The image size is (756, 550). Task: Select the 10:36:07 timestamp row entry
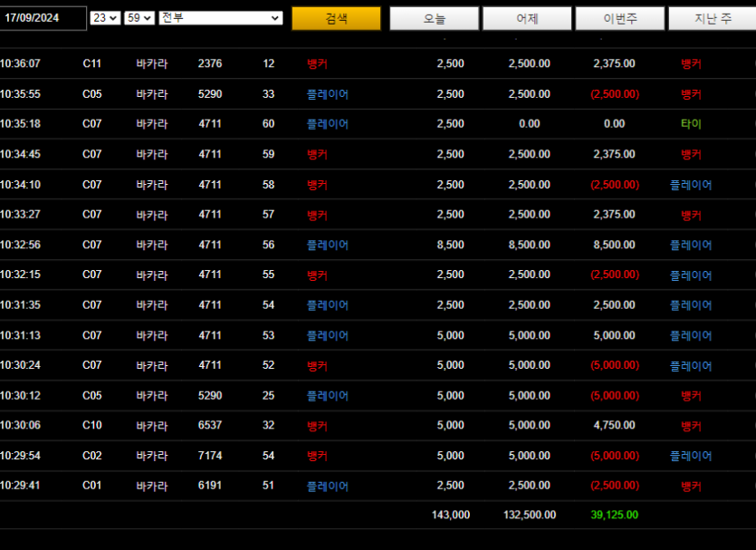tap(20, 63)
